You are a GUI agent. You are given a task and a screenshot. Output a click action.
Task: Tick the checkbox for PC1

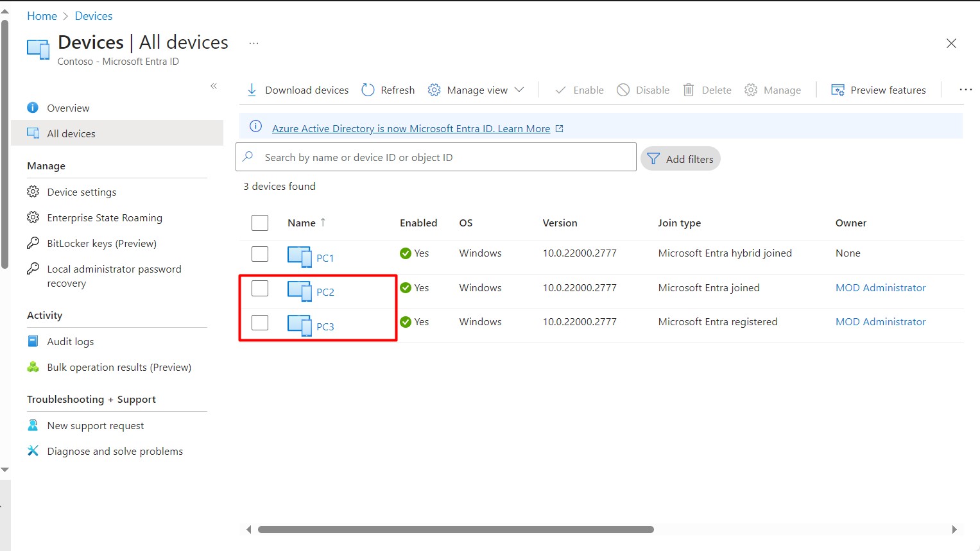pos(260,253)
